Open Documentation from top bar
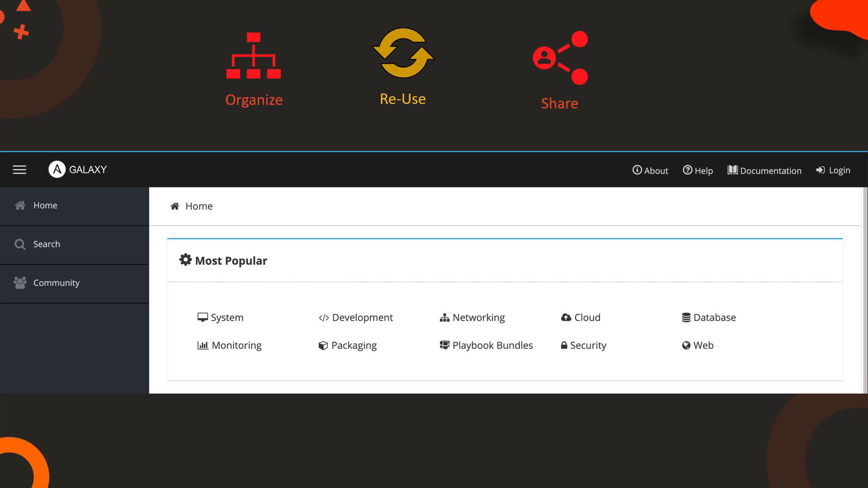 tap(764, 170)
